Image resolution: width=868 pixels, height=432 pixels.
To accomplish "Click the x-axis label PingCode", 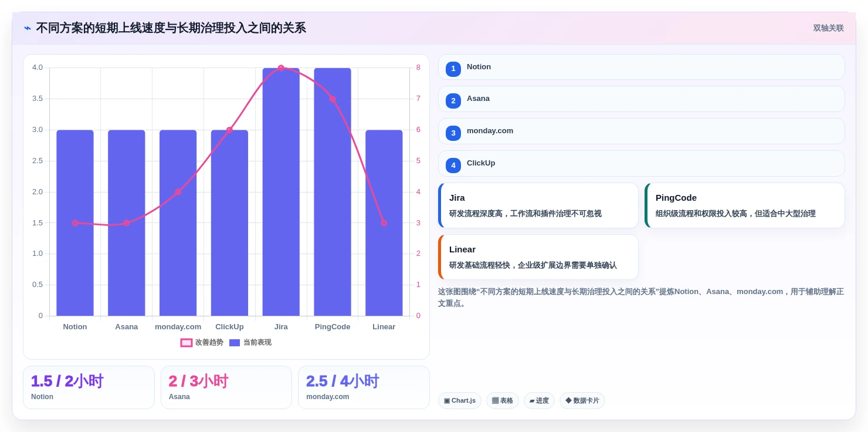I will (x=333, y=327).
